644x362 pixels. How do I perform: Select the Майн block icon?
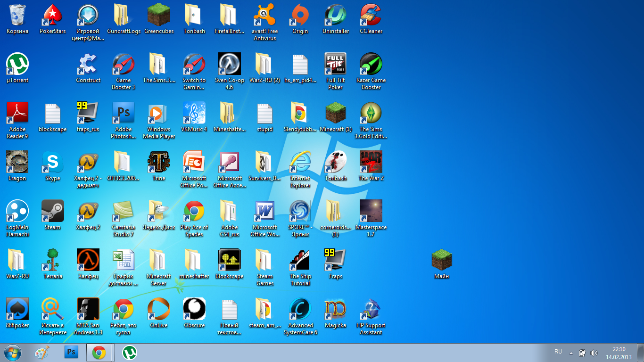pos(442,260)
